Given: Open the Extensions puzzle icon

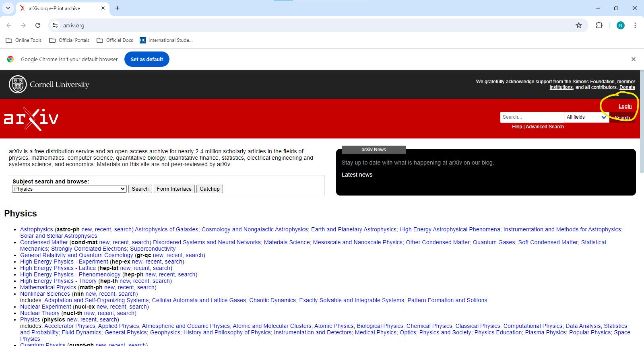Looking at the screenshot, I should 599,25.
